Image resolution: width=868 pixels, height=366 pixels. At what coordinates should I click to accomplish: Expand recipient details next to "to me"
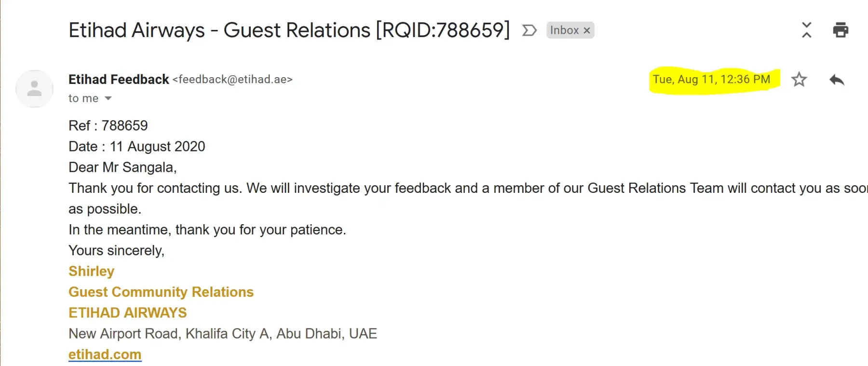(108, 98)
